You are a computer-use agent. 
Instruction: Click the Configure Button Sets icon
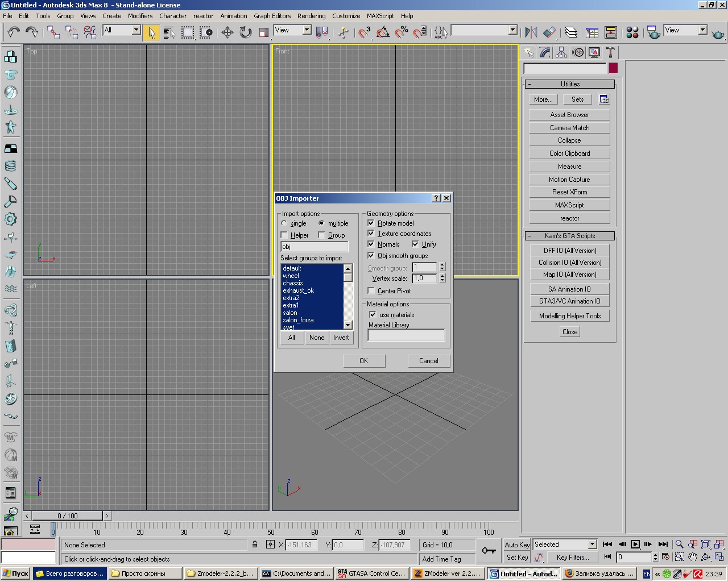pyautogui.click(x=604, y=99)
